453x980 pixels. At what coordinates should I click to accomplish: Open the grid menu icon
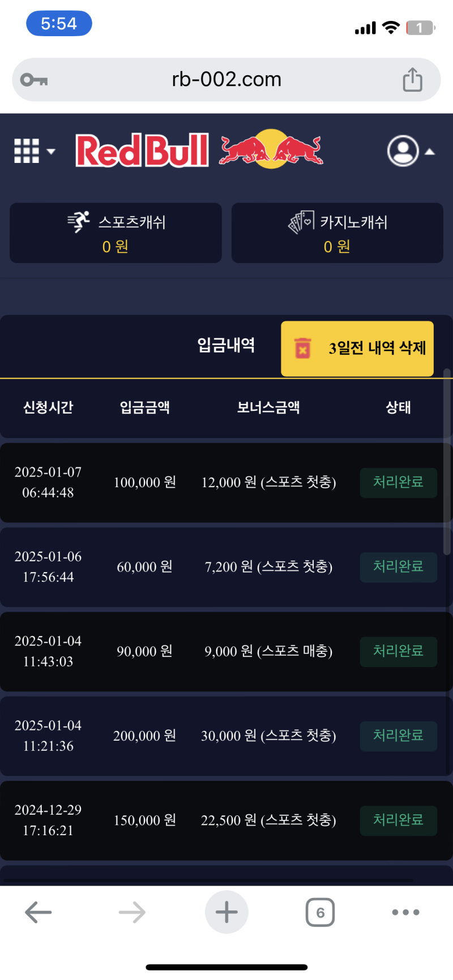coord(27,151)
